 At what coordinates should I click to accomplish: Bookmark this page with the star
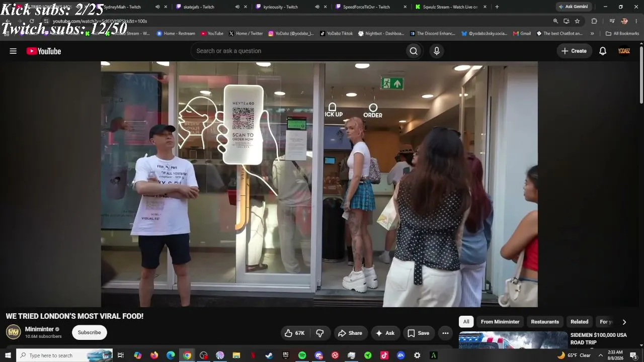[577, 21]
